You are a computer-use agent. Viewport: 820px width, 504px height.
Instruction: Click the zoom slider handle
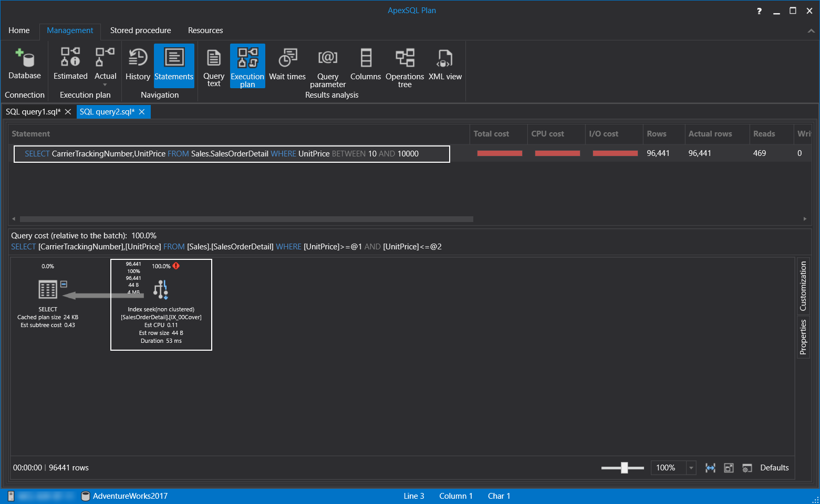(624, 468)
